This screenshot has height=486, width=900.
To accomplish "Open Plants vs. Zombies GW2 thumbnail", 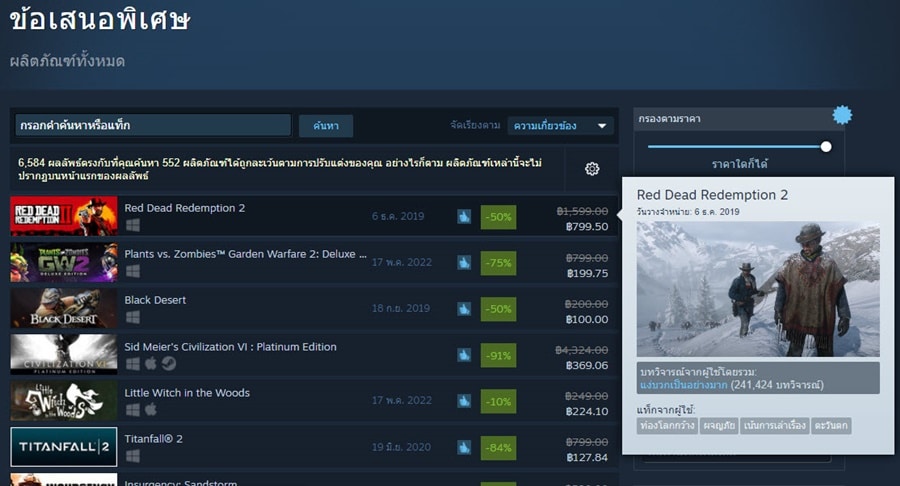I will click(64, 262).
